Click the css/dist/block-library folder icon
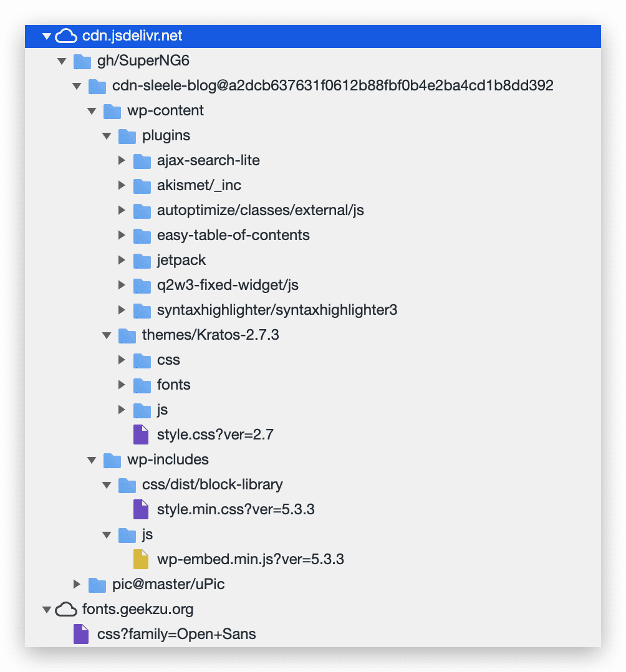Viewport: 626px width, 672px height. pos(127,485)
